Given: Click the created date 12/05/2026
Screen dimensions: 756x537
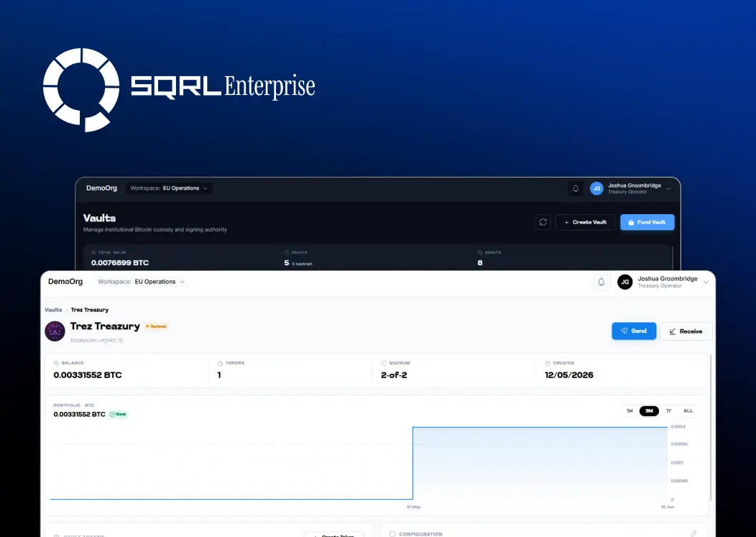Looking at the screenshot, I should coord(569,375).
